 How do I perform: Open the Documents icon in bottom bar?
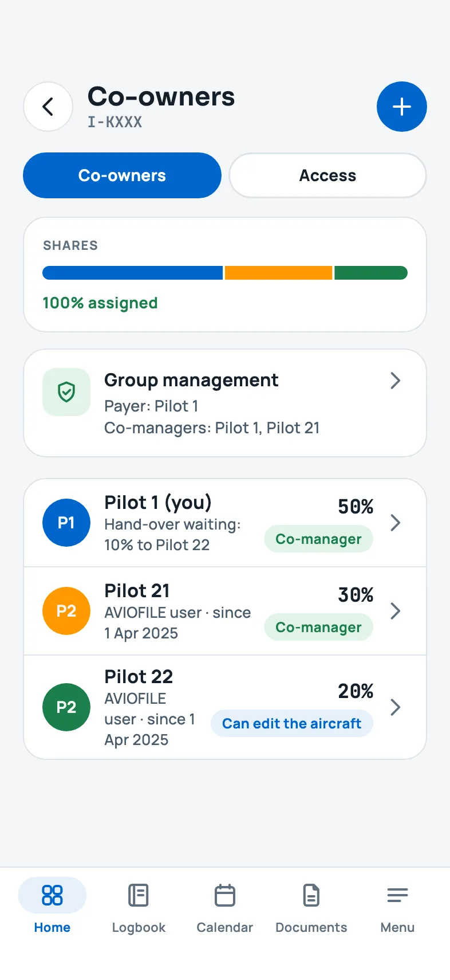[x=311, y=895]
